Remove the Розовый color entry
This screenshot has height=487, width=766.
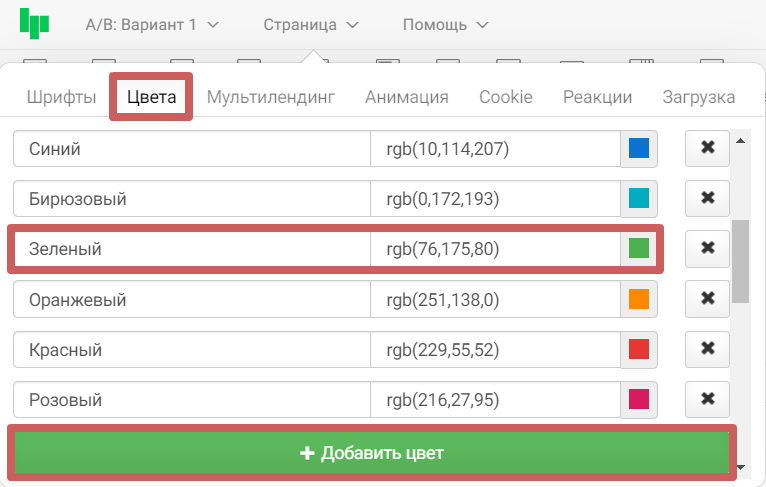707,399
